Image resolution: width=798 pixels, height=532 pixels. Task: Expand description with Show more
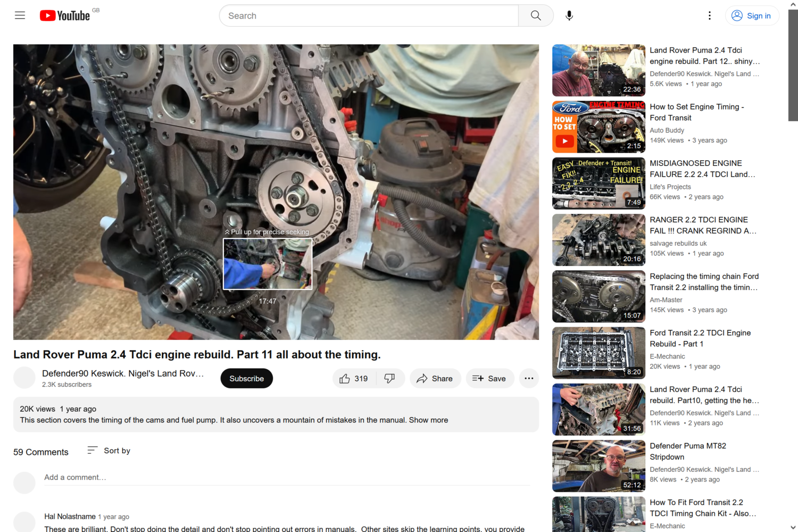[x=428, y=420]
